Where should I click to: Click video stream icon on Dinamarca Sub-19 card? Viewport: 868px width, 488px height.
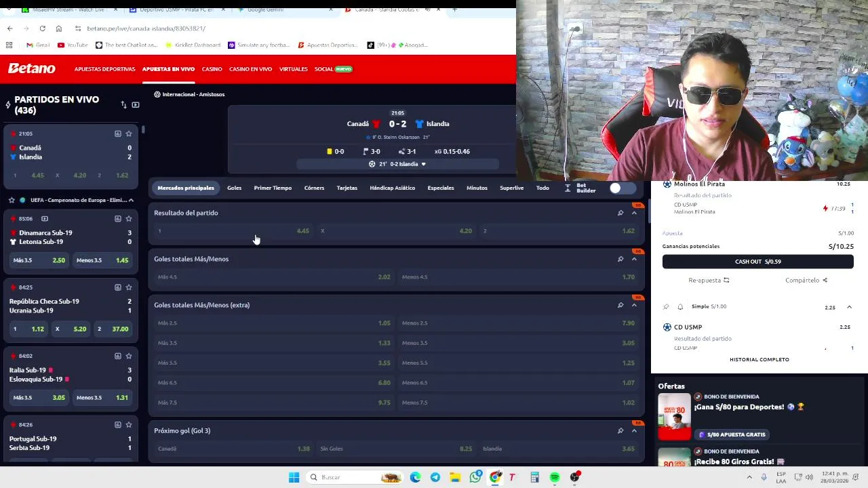pyautogui.click(x=45, y=219)
